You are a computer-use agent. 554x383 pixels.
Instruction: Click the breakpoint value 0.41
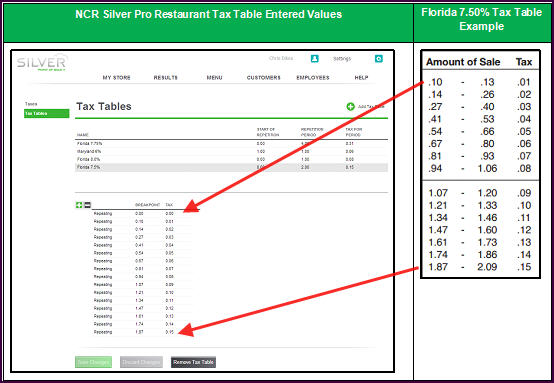(x=139, y=245)
